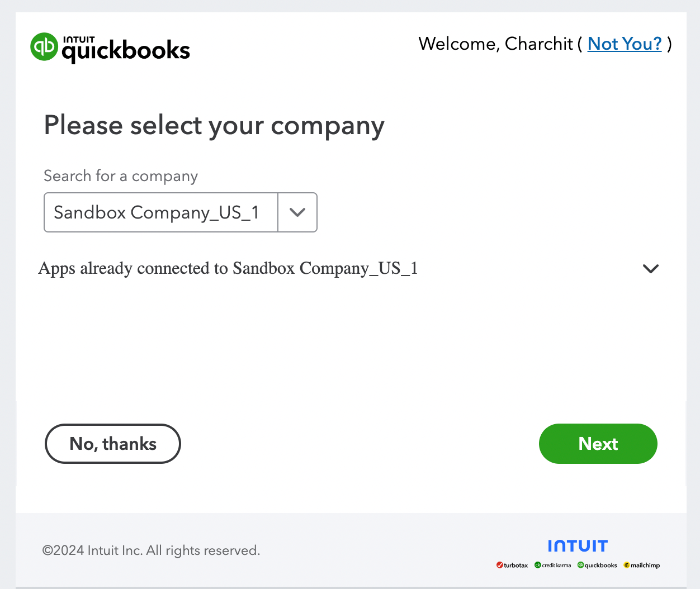Open the company dropdown chevron
The image size is (700, 589).
click(x=297, y=212)
